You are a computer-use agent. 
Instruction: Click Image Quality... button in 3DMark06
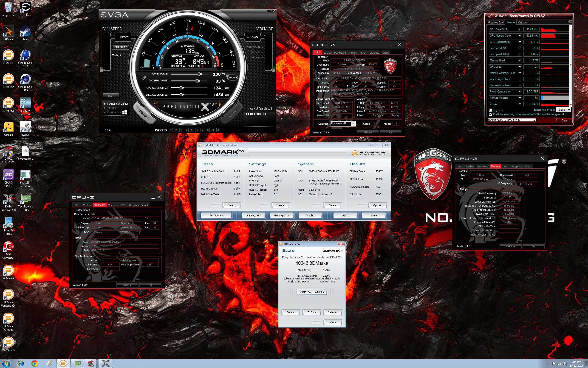tap(254, 216)
